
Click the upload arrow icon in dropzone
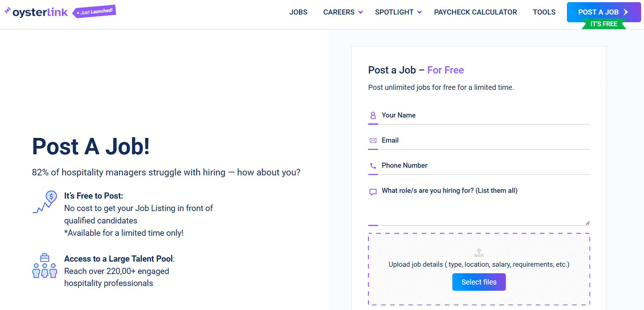click(x=479, y=253)
